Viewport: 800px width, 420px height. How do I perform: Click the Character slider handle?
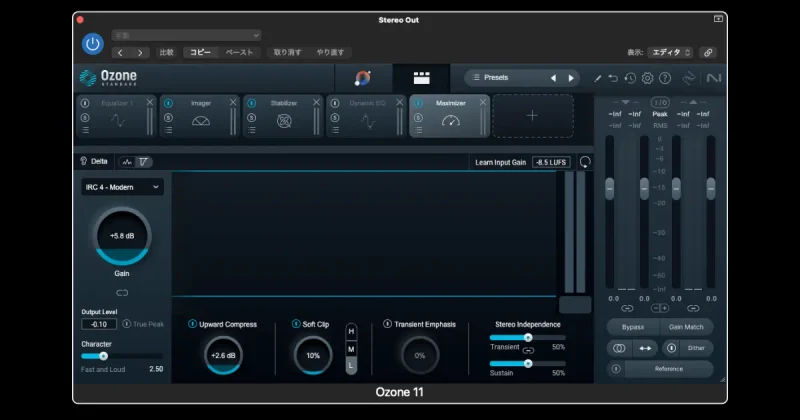(x=104, y=356)
